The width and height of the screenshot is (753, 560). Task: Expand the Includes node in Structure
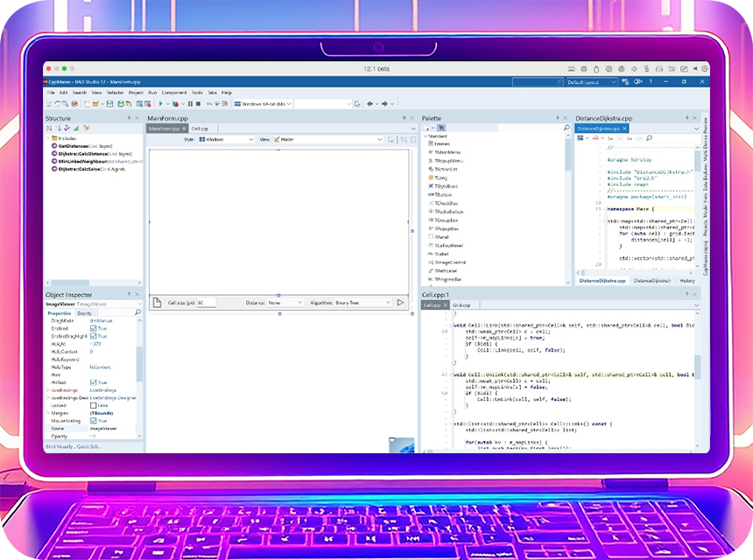(49, 138)
